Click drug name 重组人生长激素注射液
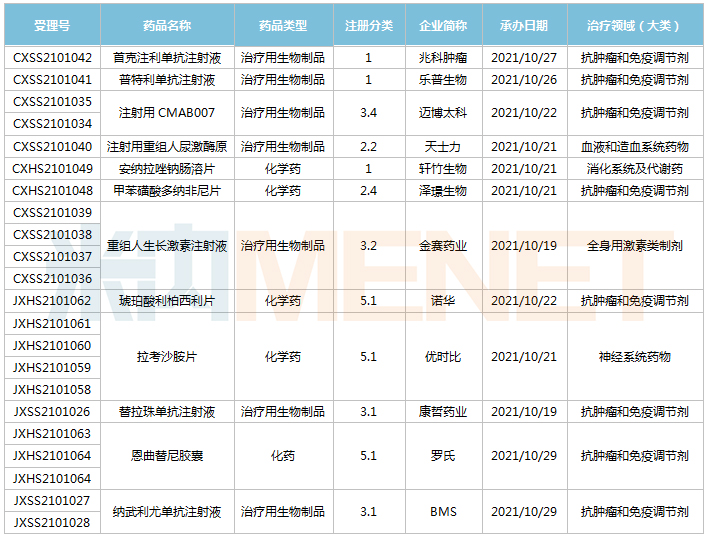The image size is (708, 537). (167, 246)
